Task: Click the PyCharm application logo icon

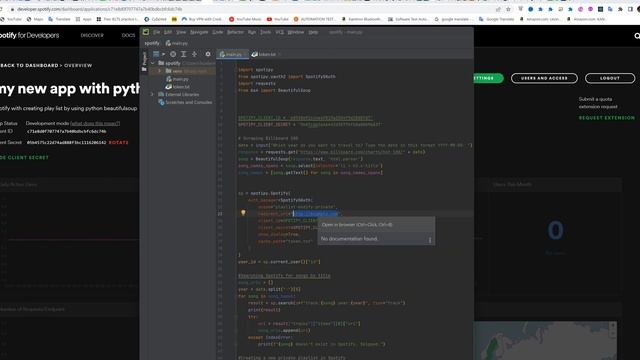Action: [x=146, y=32]
